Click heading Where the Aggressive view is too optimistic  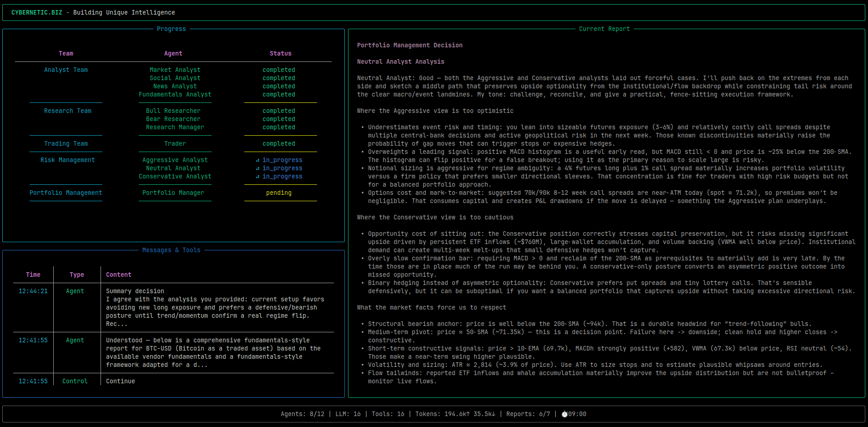(x=435, y=111)
